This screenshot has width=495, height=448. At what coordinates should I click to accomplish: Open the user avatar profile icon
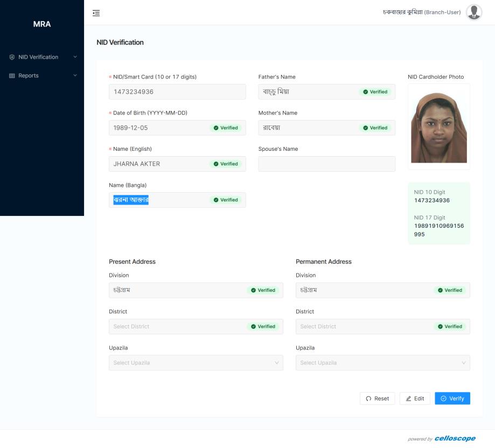[473, 12]
